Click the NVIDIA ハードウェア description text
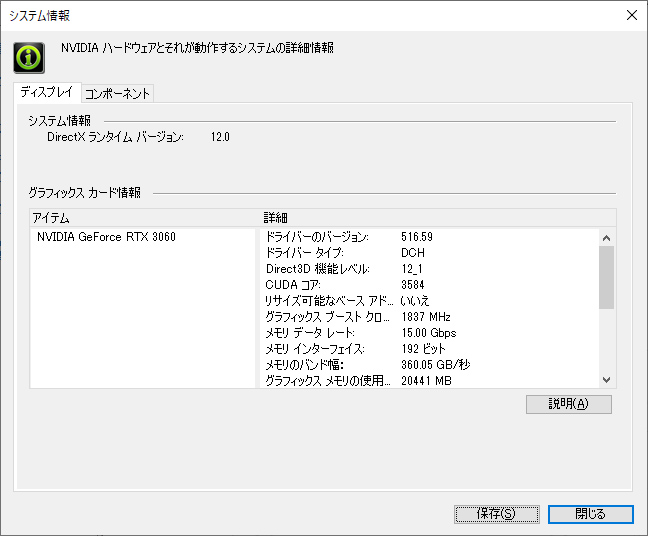The height and width of the screenshot is (536, 648). click(x=198, y=48)
